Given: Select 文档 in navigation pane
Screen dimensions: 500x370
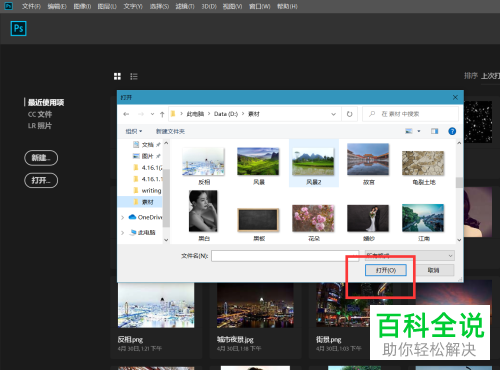Looking at the screenshot, I should pyautogui.click(x=147, y=145).
